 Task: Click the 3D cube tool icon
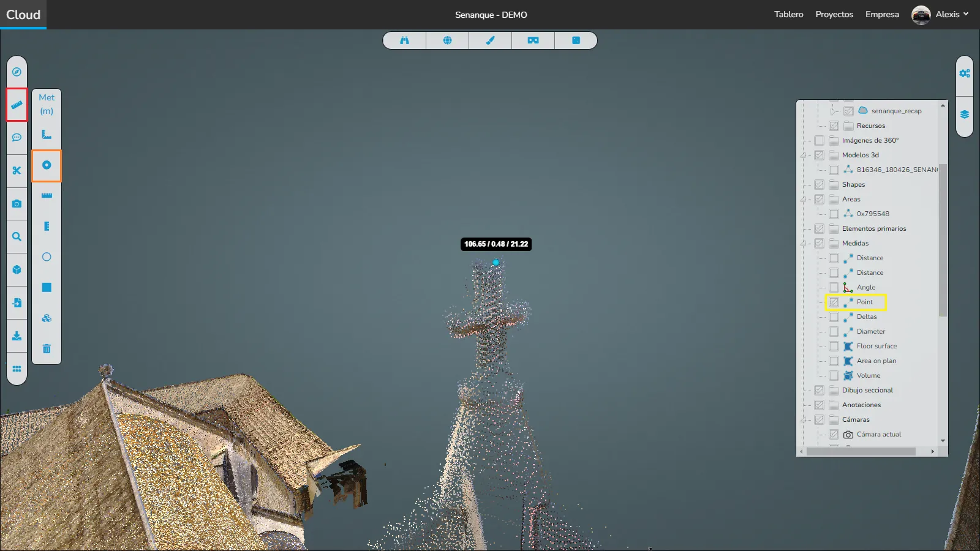click(17, 269)
